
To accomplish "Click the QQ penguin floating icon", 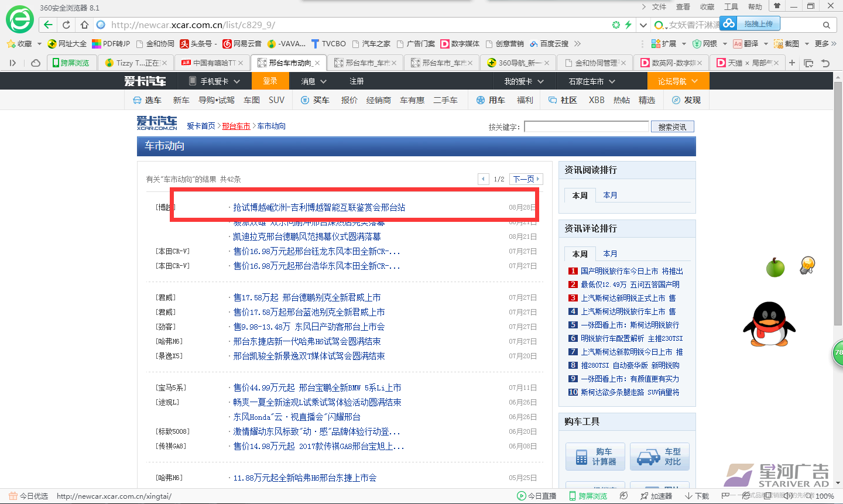I will click(x=765, y=324).
